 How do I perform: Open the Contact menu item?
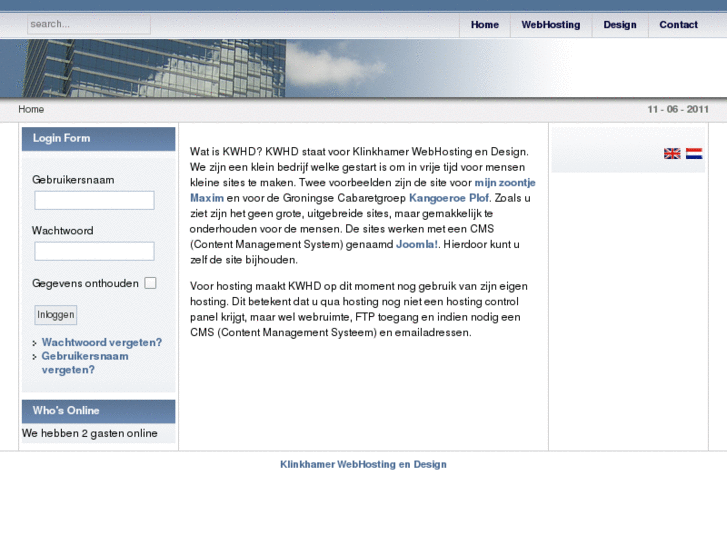(678, 25)
